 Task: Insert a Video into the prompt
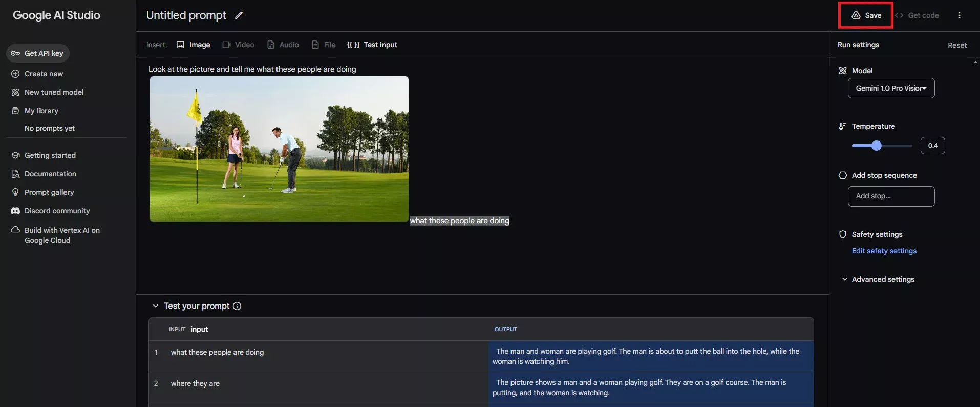click(x=239, y=45)
